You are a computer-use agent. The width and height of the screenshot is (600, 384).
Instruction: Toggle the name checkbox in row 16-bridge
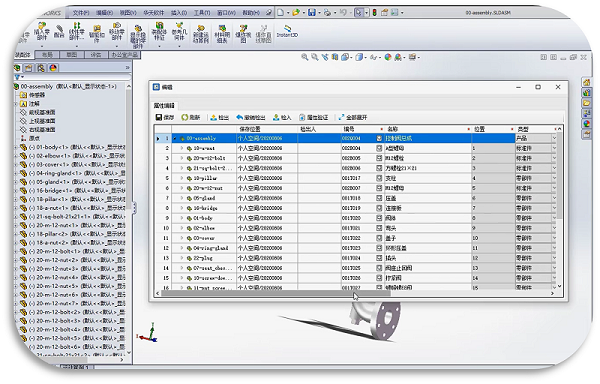pyautogui.click(x=379, y=208)
